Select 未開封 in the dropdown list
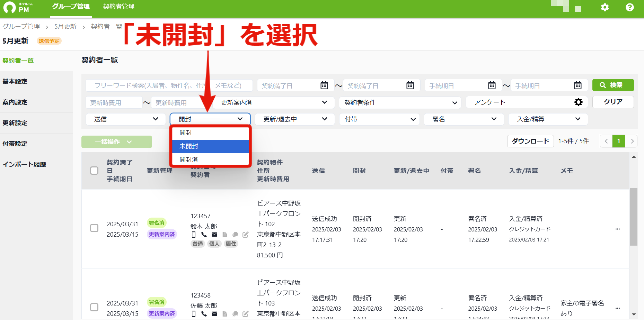Image resolution: width=644 pixels, height=320 pixels. (x=211, y=146)
